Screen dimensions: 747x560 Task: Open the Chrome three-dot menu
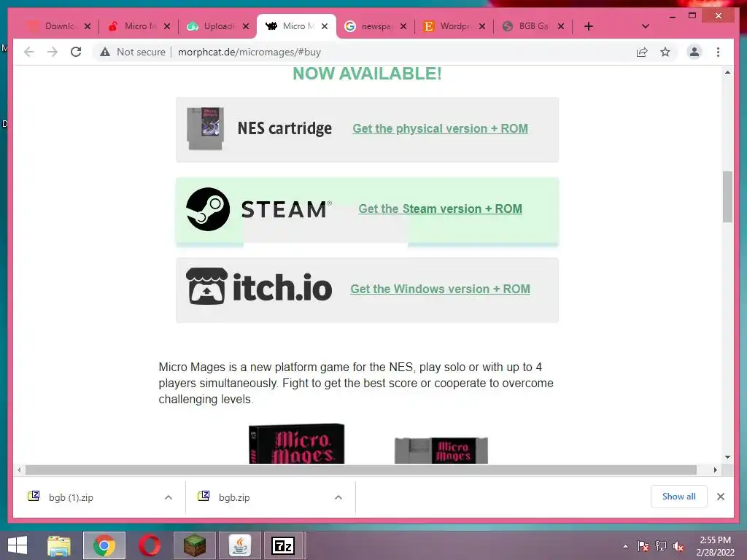[718, 52]
